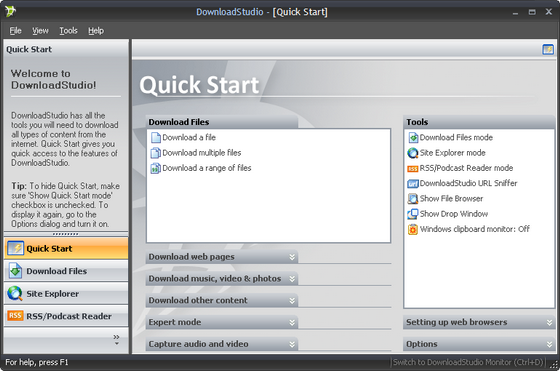Click the Windows clipboard monitor icon
The image size is (560, 371).
[413, 229]
